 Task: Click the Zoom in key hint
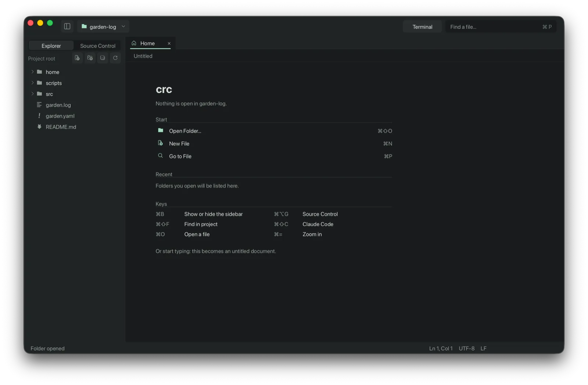[312, 234]
